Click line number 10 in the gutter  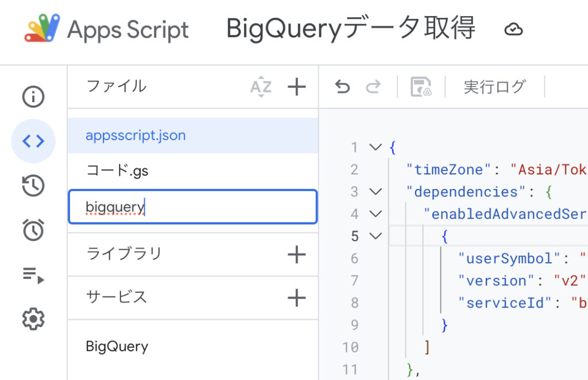point(350,347)
